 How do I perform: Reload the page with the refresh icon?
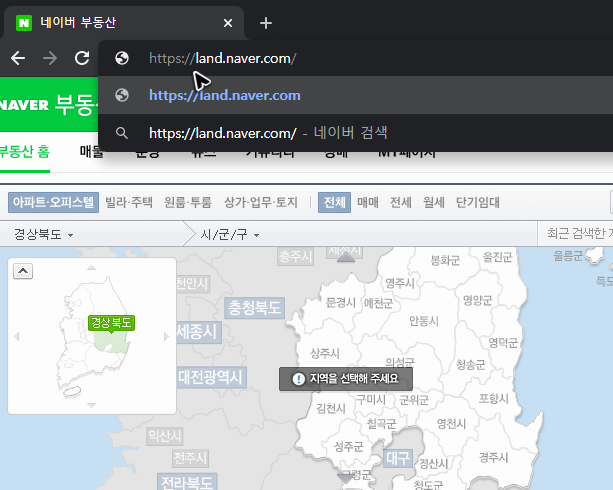click(82, 58)
